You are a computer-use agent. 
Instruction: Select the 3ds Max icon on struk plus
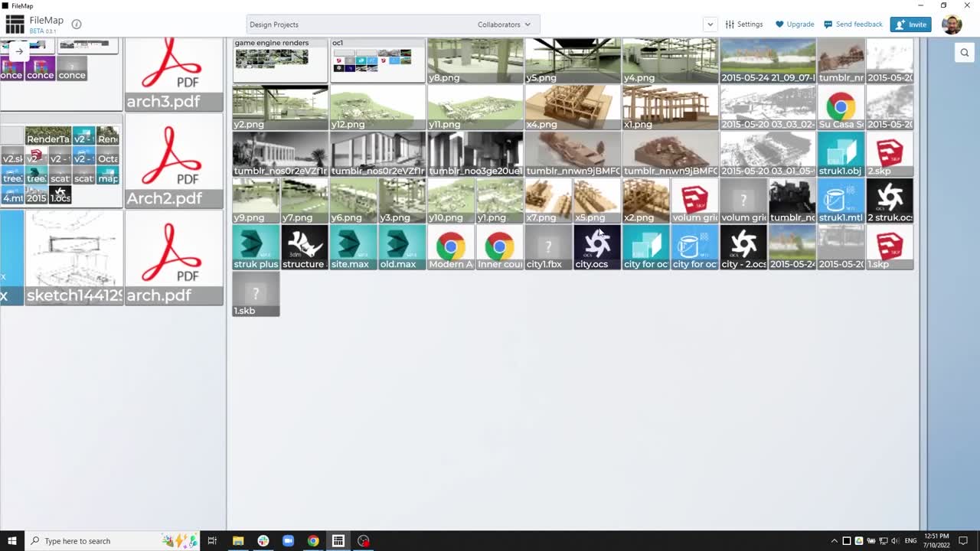point(255,243)
